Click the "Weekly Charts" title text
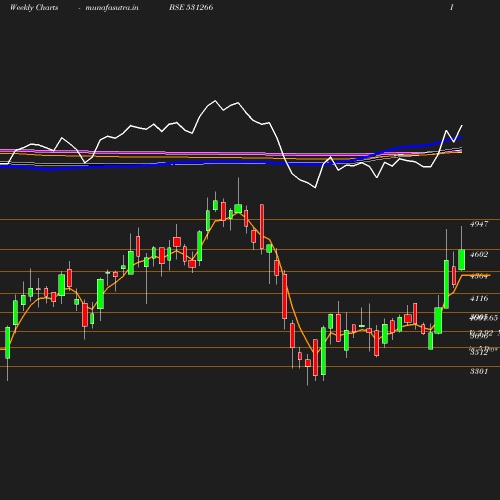 coord(34,8)
